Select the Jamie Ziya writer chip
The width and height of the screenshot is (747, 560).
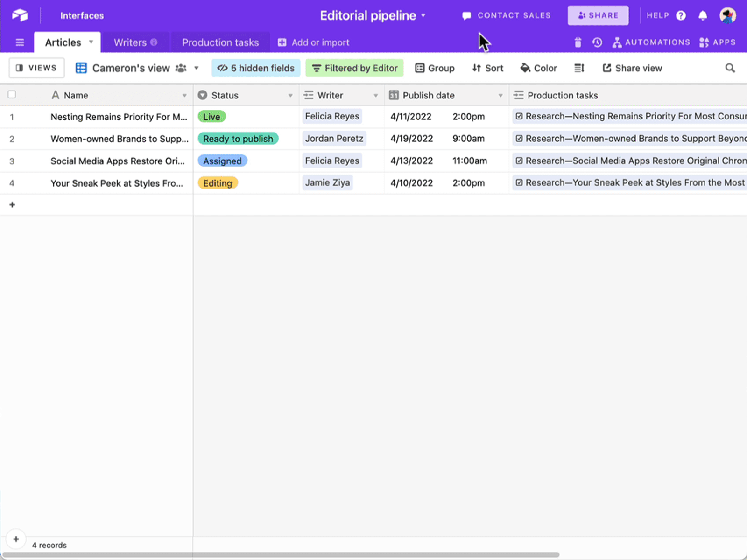pyautogui.click(x=327, y=182)
